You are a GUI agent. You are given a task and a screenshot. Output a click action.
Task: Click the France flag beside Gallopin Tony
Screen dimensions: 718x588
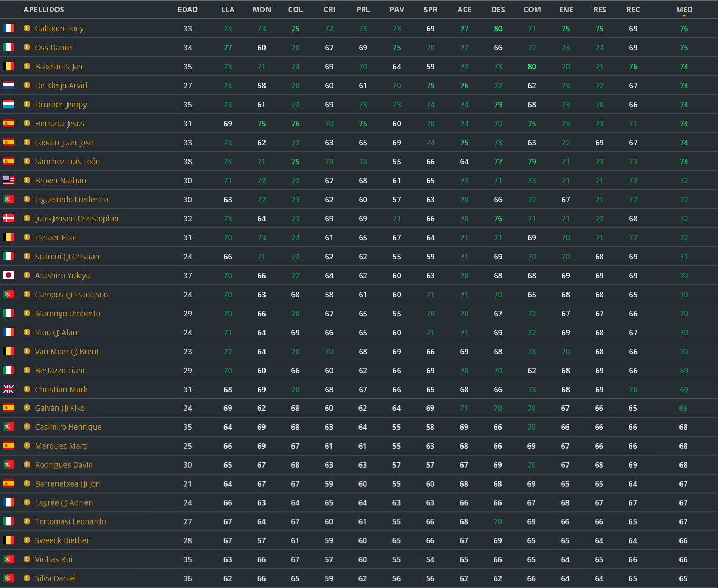pos(8,29)
